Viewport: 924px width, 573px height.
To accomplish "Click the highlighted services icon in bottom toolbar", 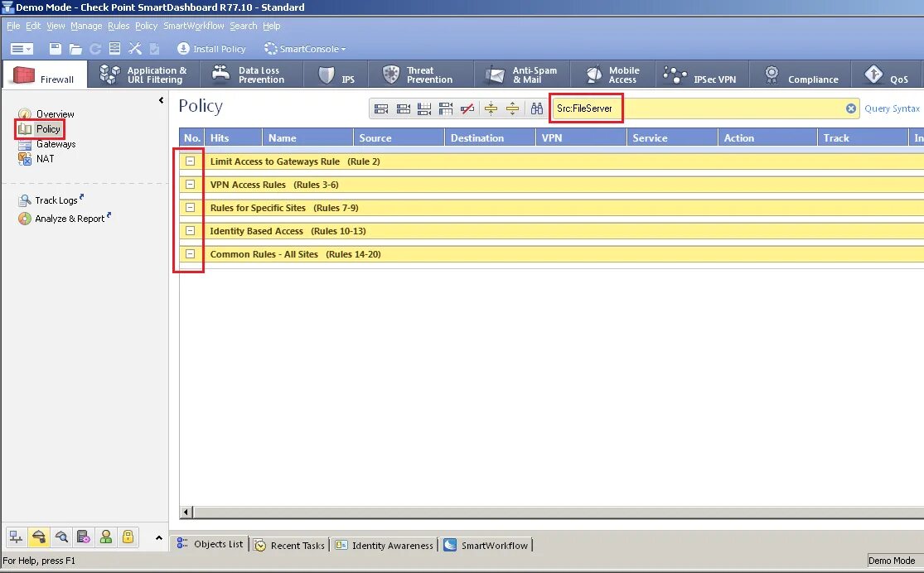I will pyautogui.click(x=39, y=537).
